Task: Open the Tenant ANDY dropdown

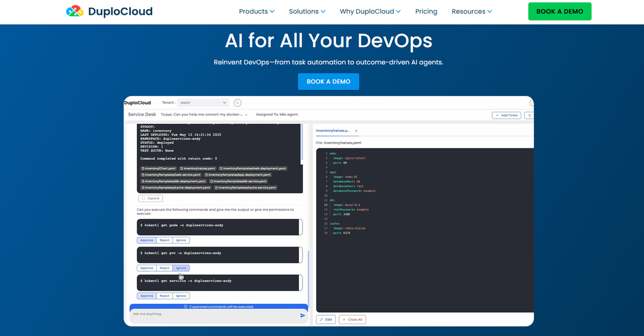Action: [202, 102]
